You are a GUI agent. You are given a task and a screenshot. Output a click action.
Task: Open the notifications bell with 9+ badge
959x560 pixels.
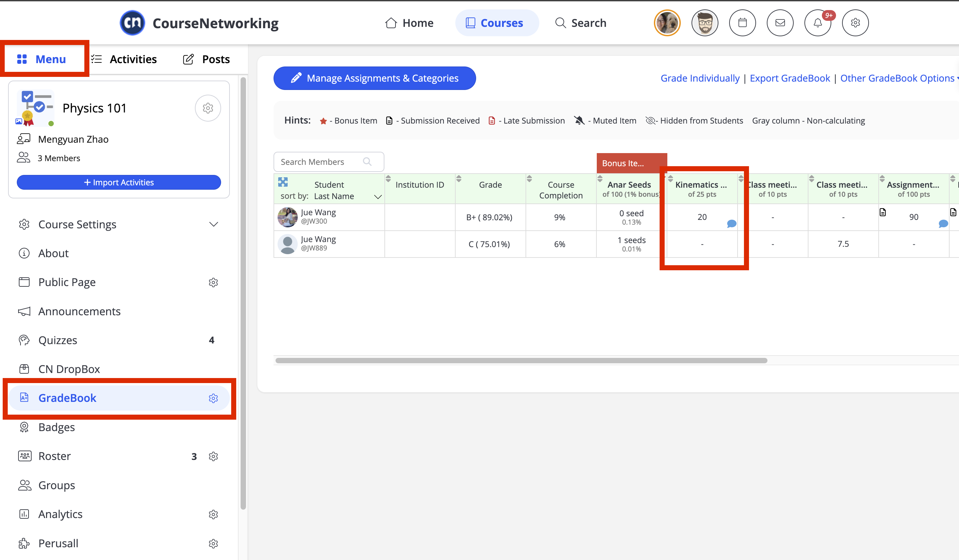pyautogui.click(x=818, y=23)
